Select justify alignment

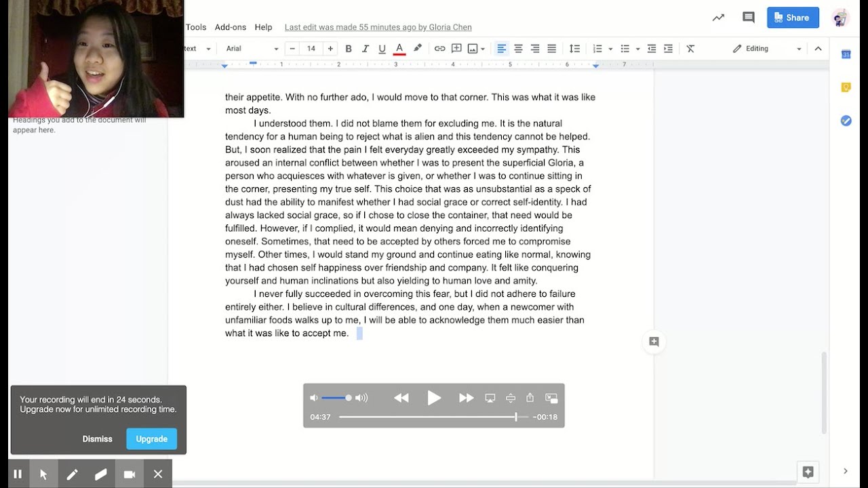552,49
